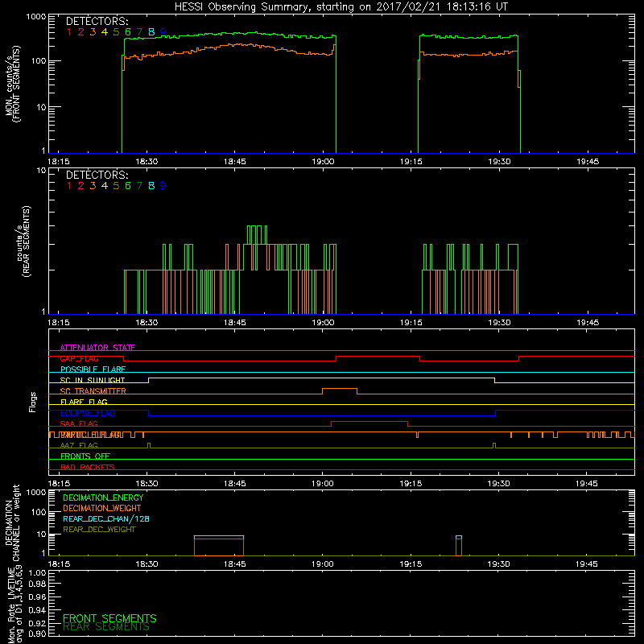This screenshot has width=644, height=644.
Task: Click the FRONTS_OFF flag label
Action: tap(85, 456)
